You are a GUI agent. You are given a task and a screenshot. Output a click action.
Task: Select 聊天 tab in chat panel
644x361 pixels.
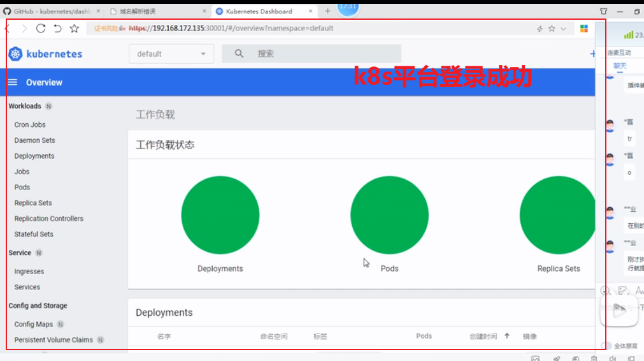tap(620, 66)
